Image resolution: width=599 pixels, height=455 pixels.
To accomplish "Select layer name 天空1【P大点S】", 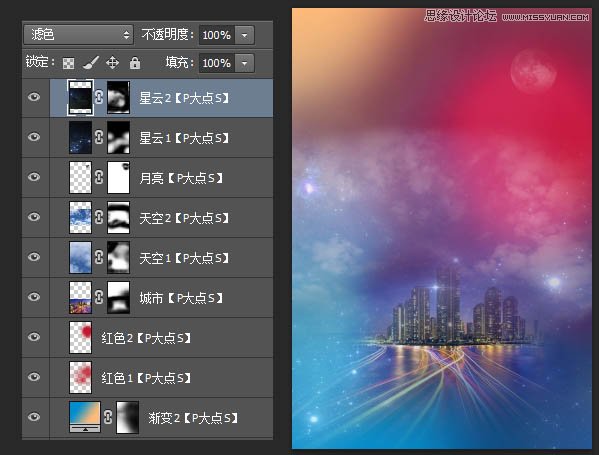I will point(184,258).
